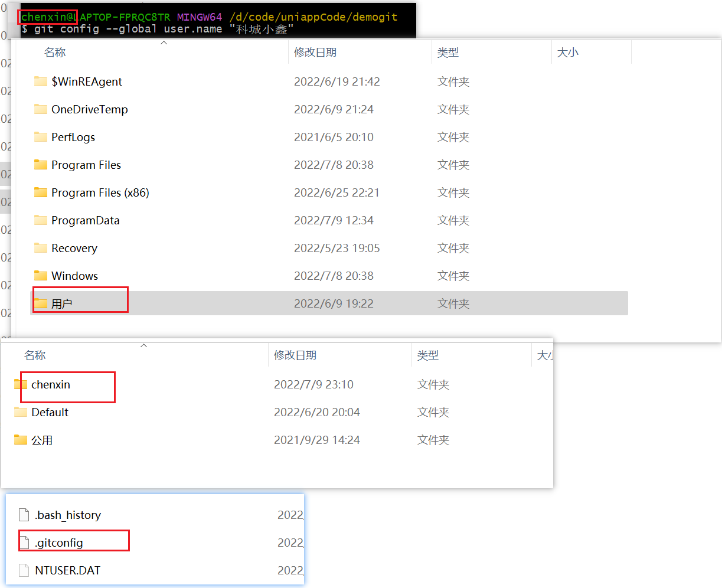The width and height of the screenshot is (722, 588).
Task: Select the Windows folder name
Action: click(x=75, y=276)
